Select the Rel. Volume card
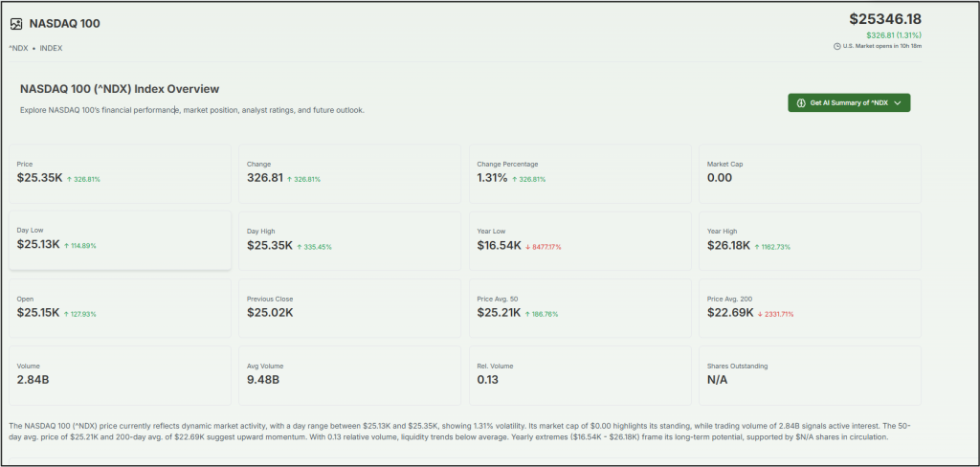 pos(579,375)
